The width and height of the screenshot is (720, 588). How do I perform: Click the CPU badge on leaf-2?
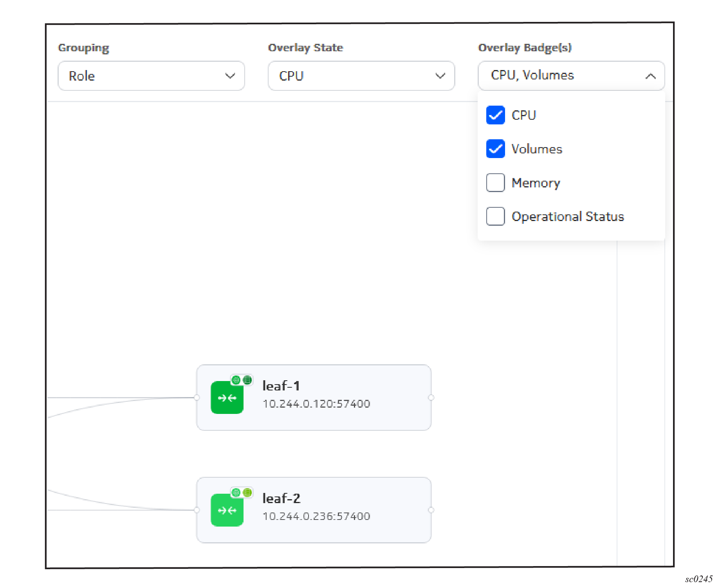coord(236,493)
